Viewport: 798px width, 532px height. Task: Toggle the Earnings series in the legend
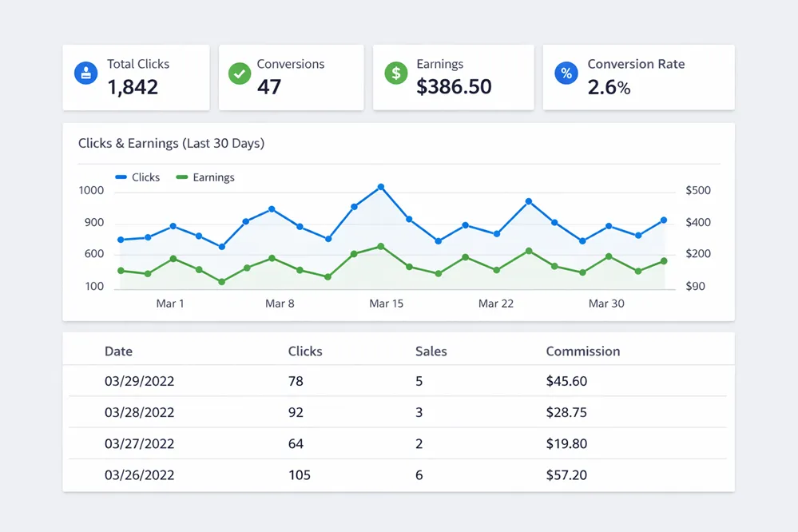pyautogui.click(x=205, y=177)
